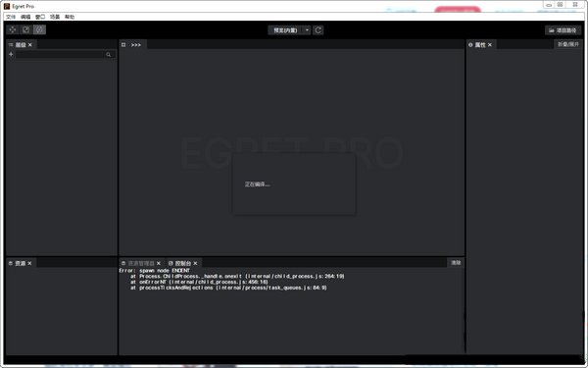Click the onErrorNT stack trace line

point(199,282)
